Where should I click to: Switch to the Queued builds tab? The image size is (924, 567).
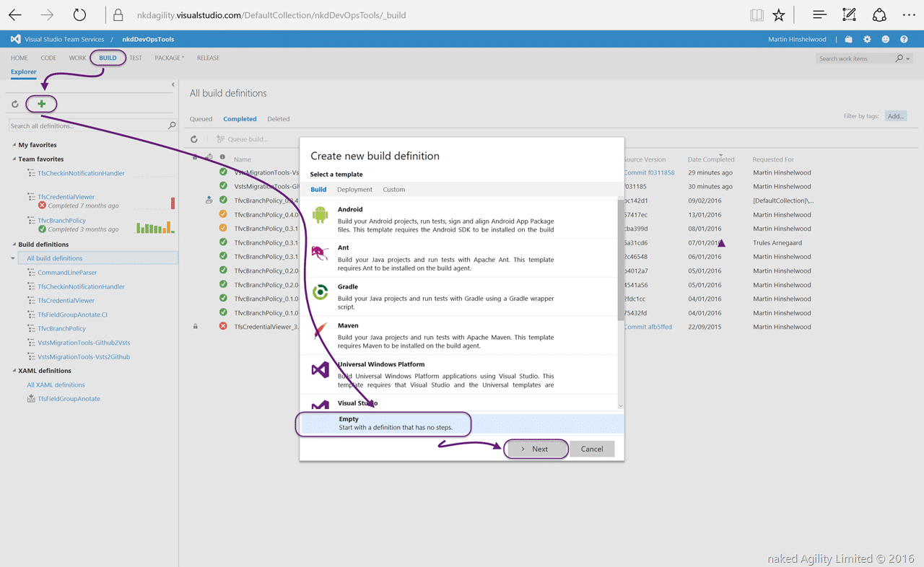[201, 119]
